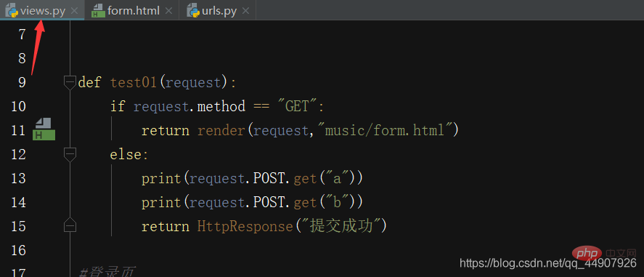Switch to the views.py tab

[42, 10]
